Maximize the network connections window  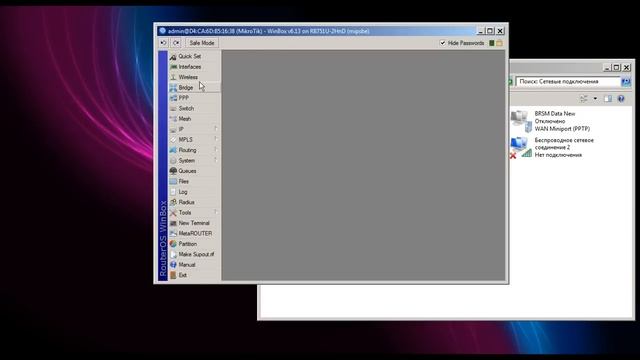pos(617,67)
